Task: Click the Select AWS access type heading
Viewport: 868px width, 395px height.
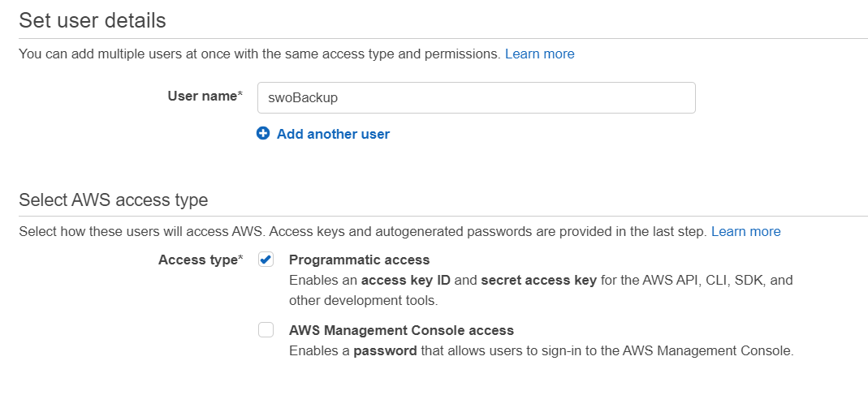Action: pyautogui.click(x=113, y=200)
